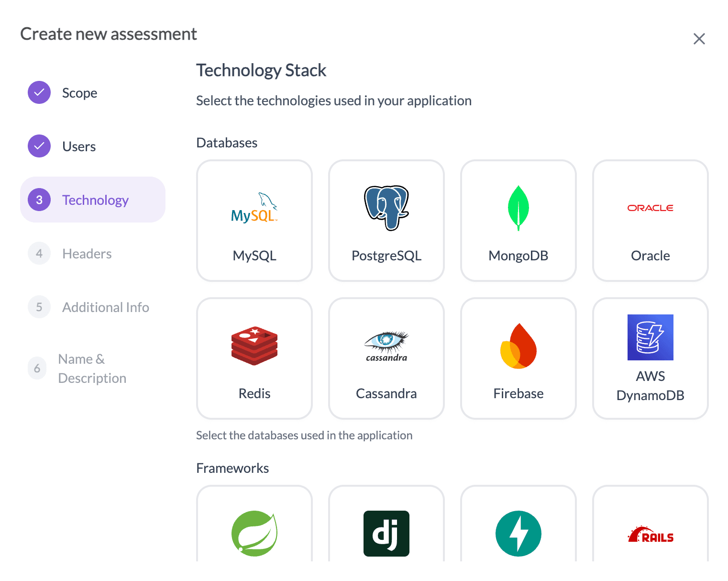The image size is (728, 581).
Task: Choose the PostgreSQL elephant logo
Action: (x=386, y=208)
